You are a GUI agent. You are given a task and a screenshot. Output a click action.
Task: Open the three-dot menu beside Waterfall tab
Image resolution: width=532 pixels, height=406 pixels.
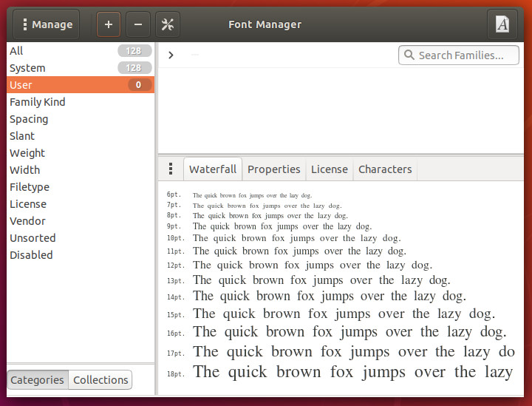tap(171, 169)
